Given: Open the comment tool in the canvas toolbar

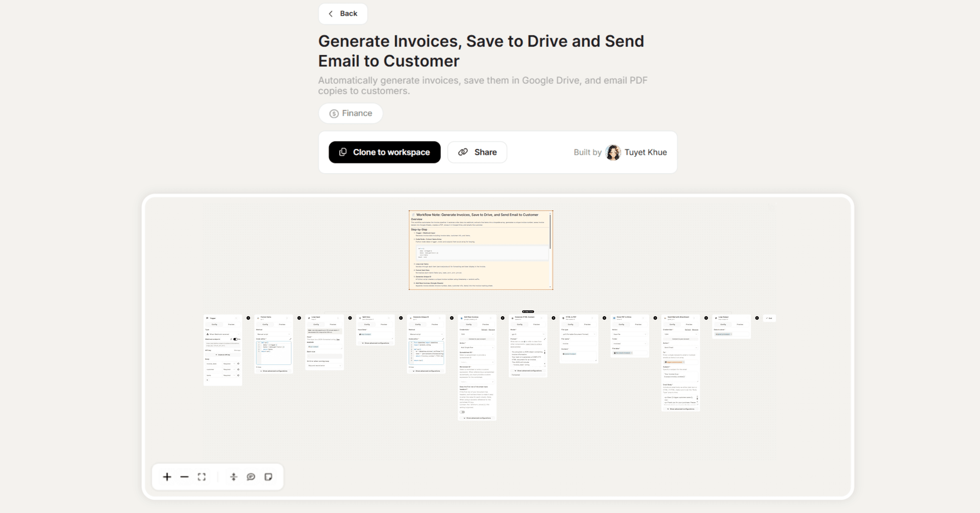Looking at the screenshot, I should (x=251, y=477).
